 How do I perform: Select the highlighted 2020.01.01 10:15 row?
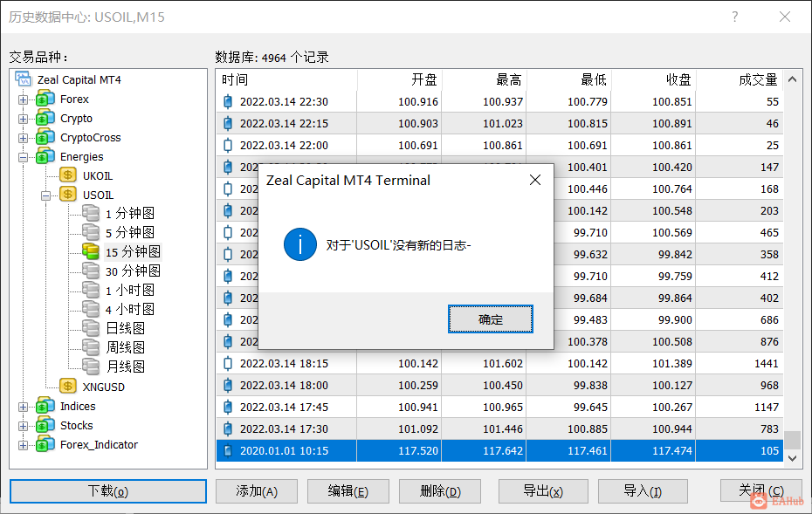(x=499, y=451)
